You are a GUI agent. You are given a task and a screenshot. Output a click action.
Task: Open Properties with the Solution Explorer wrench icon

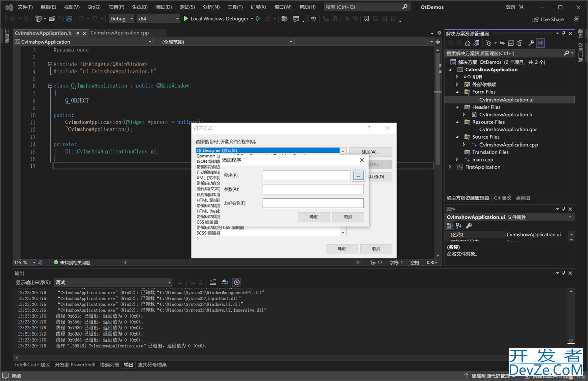click(531, 43)
